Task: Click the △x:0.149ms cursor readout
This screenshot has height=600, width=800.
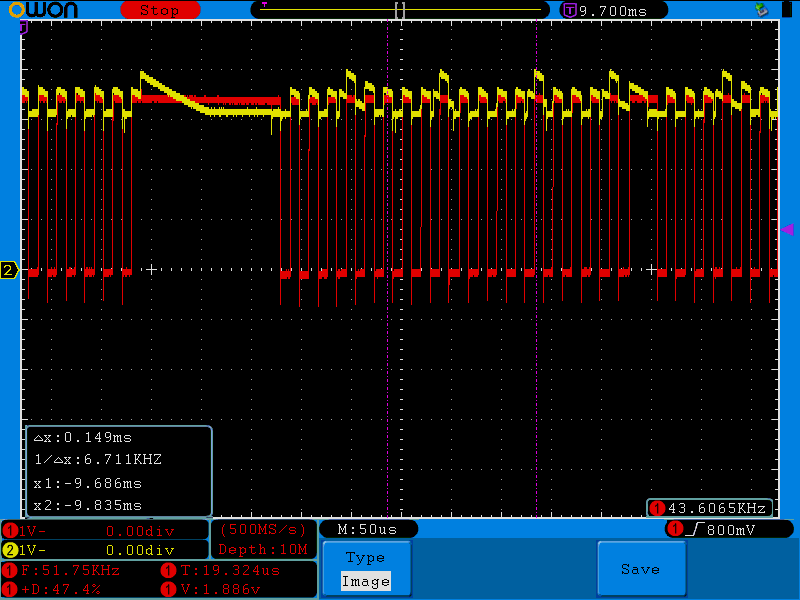Action: (83, 438)
